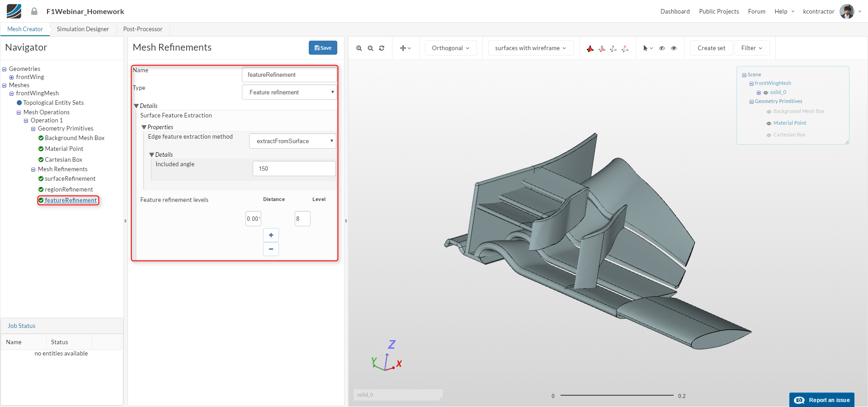Select the volume picking mode icon
The width and height of the screenshot is (868, 407).
(x=590, y=48)
